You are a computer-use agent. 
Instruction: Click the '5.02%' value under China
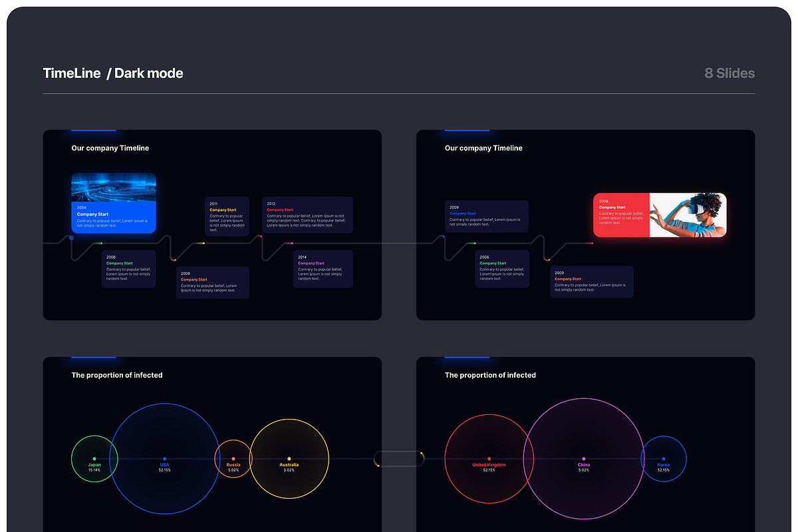pos(584,470)
